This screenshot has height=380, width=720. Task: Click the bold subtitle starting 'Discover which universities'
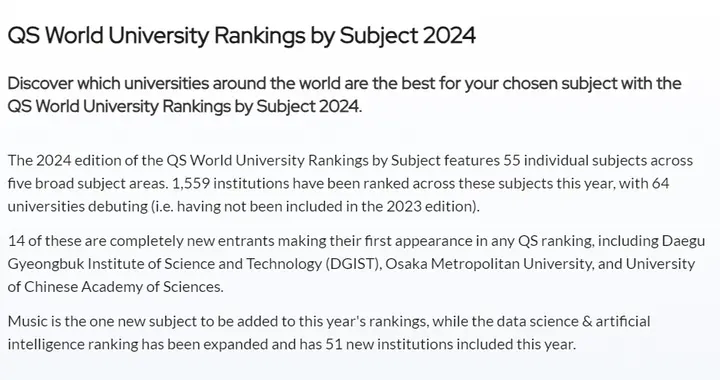tap(344, 95)
